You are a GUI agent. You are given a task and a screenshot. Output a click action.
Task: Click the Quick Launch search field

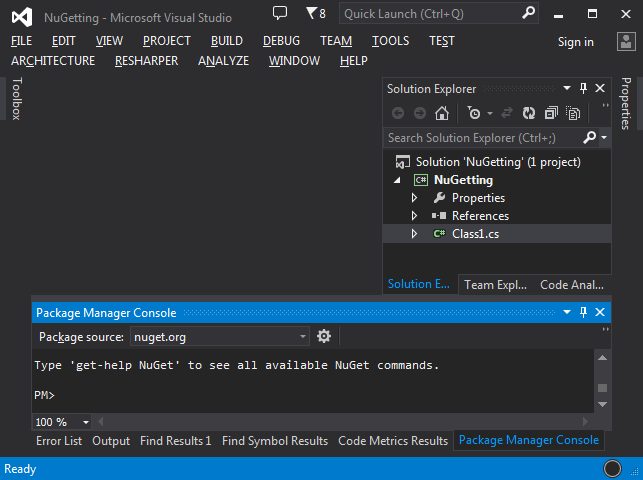(x=439, y=14)
